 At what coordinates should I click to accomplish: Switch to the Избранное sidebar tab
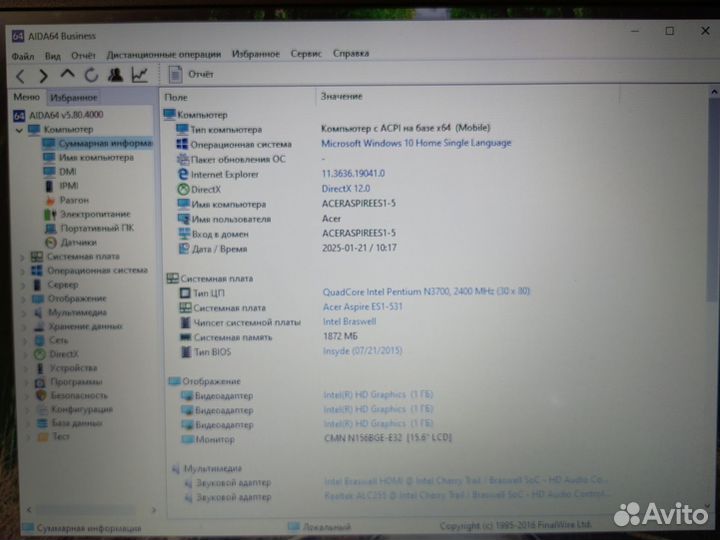(73, 97)
